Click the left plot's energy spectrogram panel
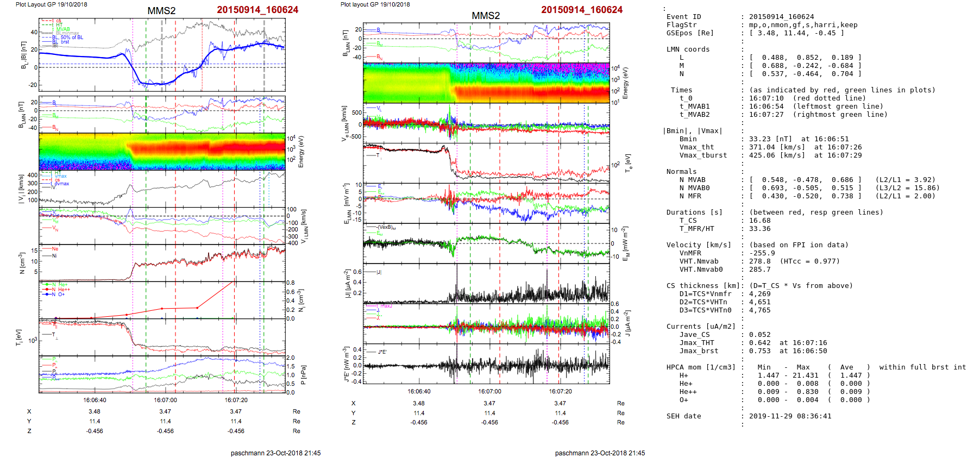 pos(162,151)
